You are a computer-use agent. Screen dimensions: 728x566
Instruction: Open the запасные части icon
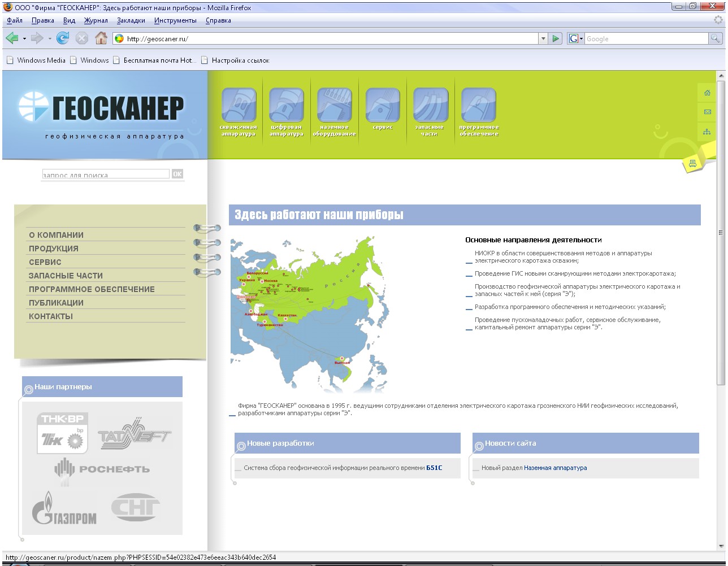pos(431,105)
